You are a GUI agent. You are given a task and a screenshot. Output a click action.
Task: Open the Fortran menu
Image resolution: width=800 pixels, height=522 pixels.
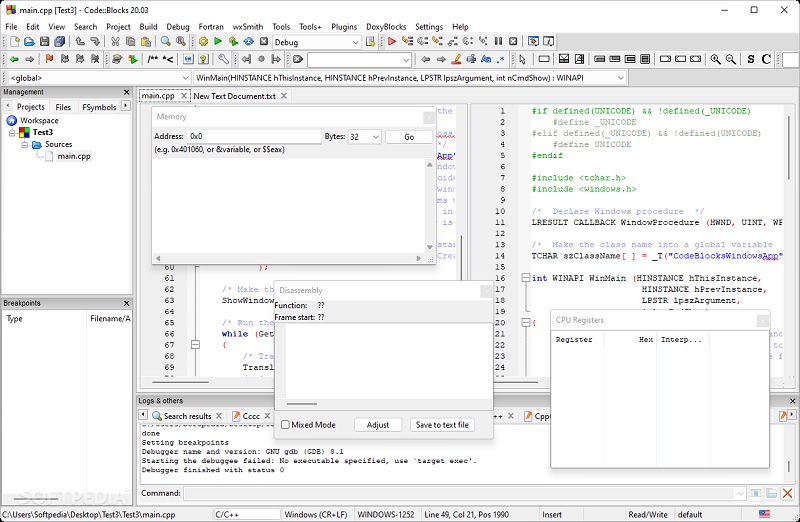210,27
